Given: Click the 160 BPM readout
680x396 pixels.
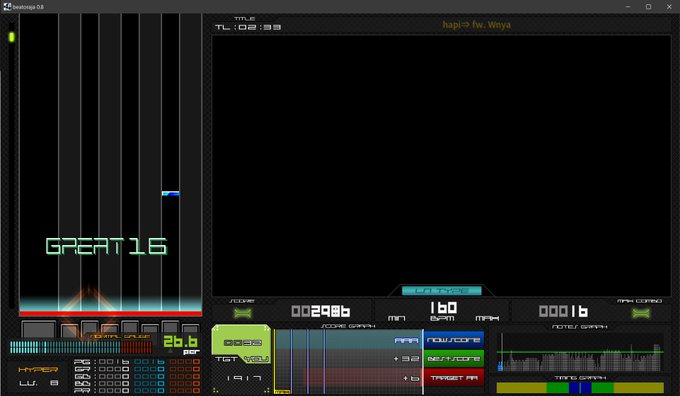Looking at the screenshot, I should coord(443,308).
